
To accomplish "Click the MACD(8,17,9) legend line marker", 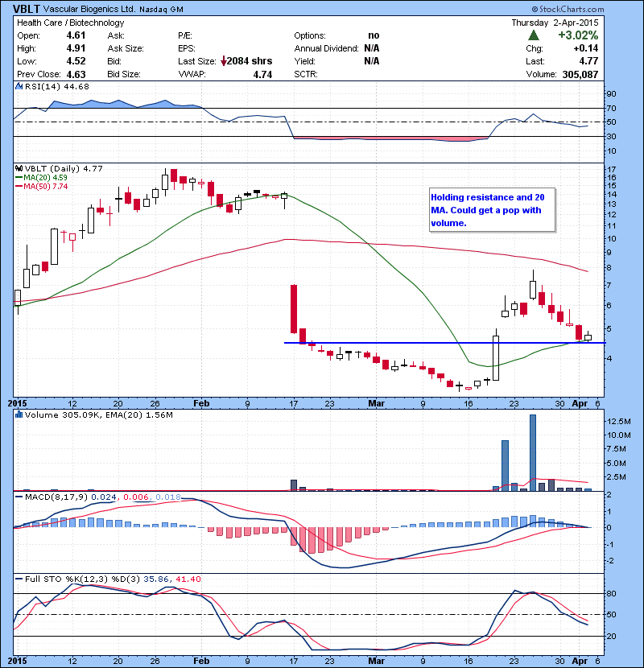I will [19, 497].
